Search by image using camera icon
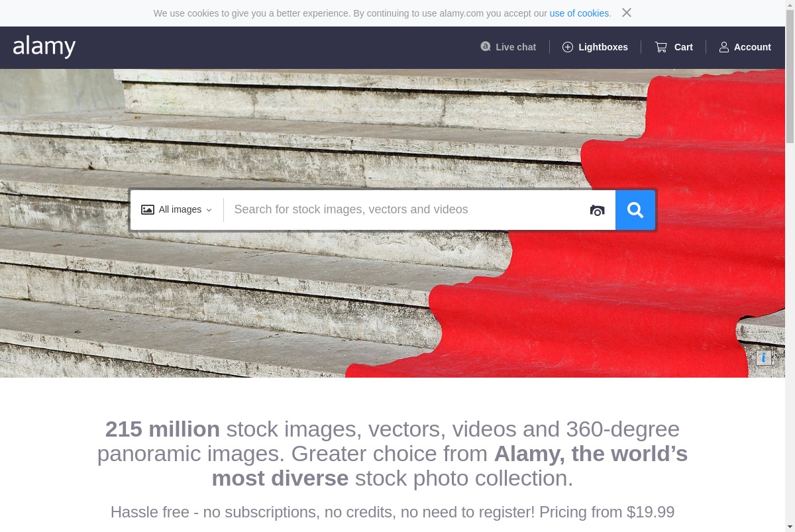795x532 pixels. tap(598, 210)
